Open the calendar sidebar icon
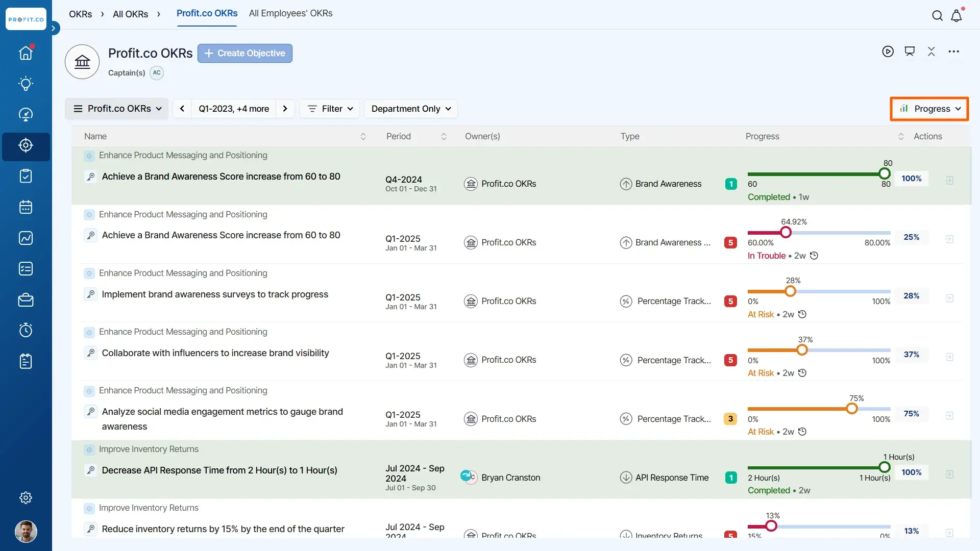This screenshot has height=551, width=980. pyautogui.click(x=26, y=207)
